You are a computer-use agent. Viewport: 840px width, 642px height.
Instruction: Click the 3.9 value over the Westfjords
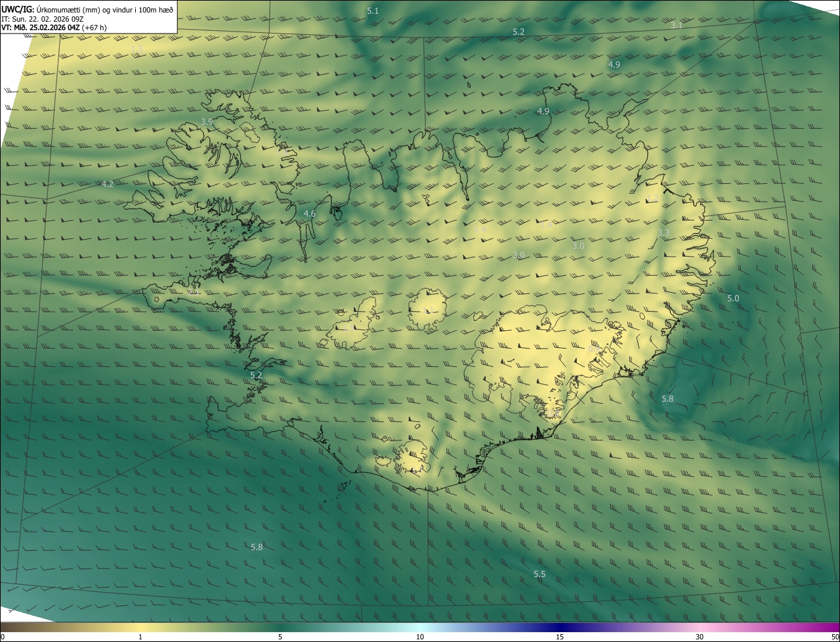coord(207,121)
